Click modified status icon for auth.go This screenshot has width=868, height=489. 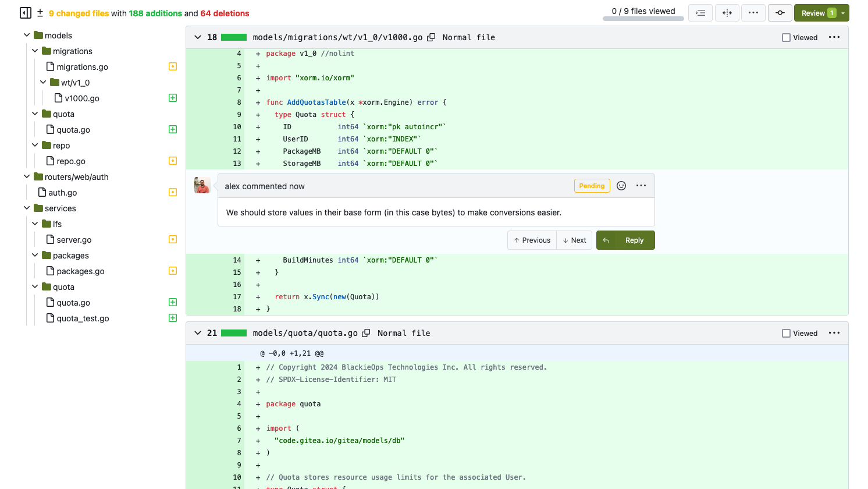173,192
